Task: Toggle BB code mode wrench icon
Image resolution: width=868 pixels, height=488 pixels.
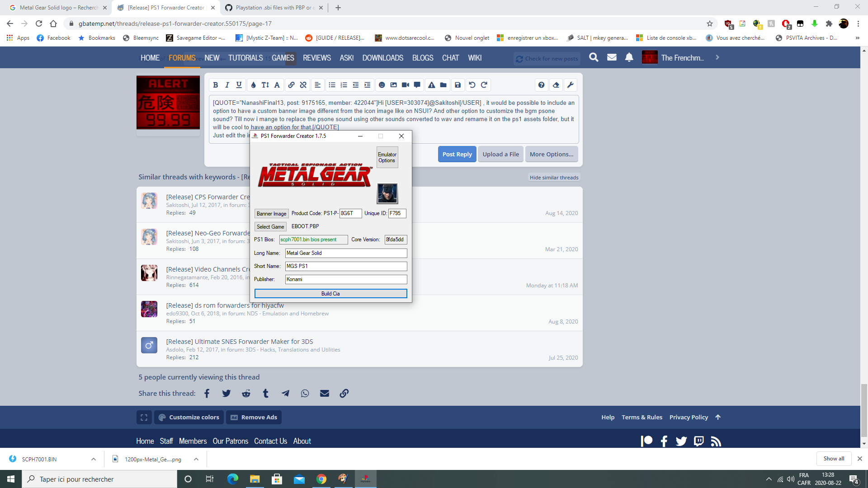Action: 571,85
